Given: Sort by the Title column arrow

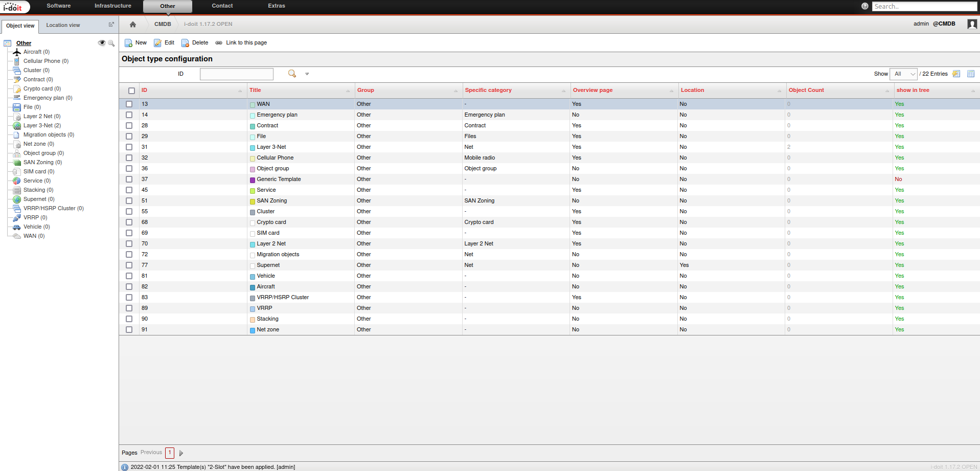Looking at the screenshot, I should (x=348, y=91).
